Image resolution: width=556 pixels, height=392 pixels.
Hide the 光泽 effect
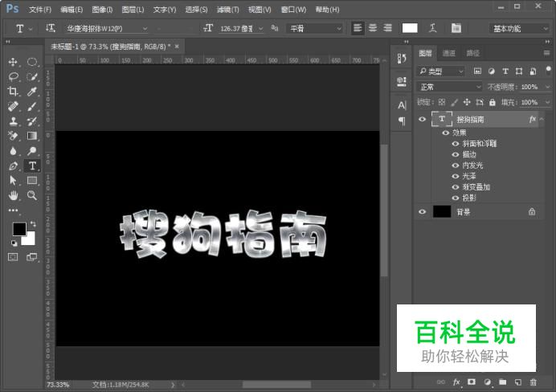coord(456,176)
